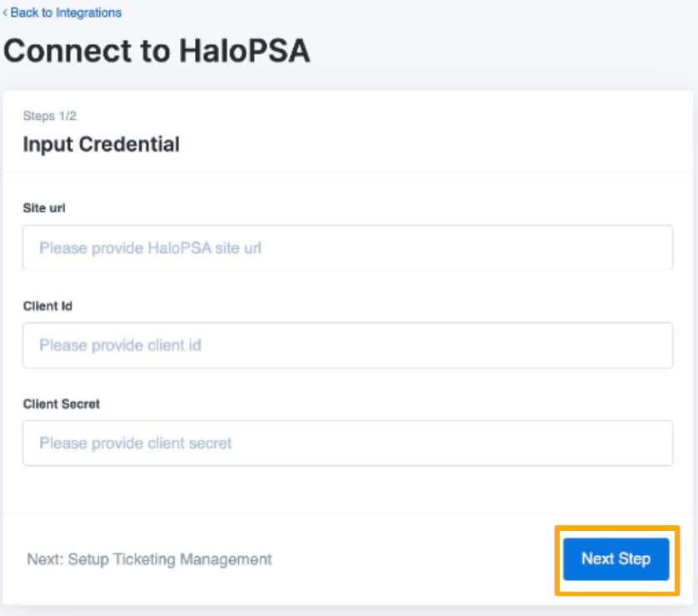
Task: Select the Client Secret input field
Action: [346, 442]
